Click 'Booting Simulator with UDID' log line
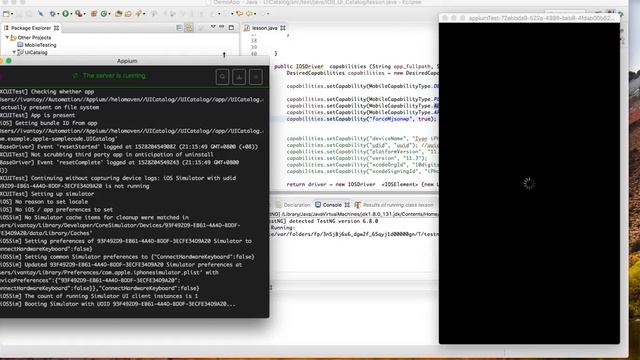The width and height of the screenshot is (640, 360). 118,304
